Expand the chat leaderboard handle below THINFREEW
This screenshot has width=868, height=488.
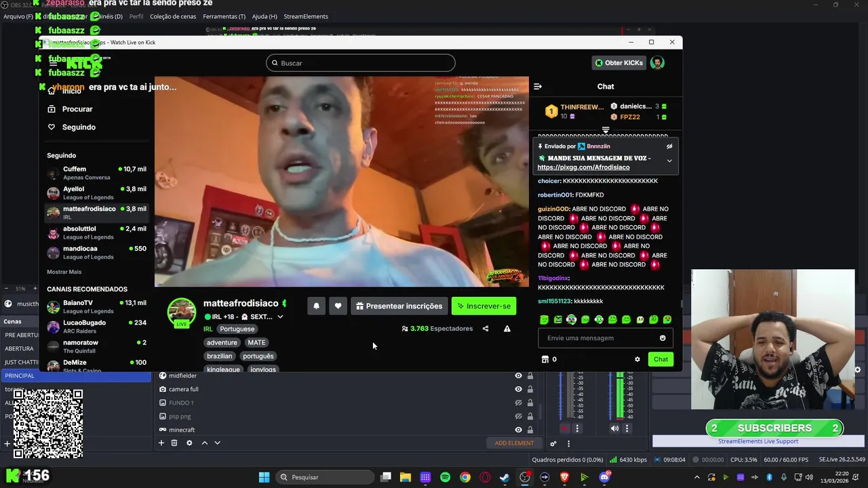pos(606,130)
